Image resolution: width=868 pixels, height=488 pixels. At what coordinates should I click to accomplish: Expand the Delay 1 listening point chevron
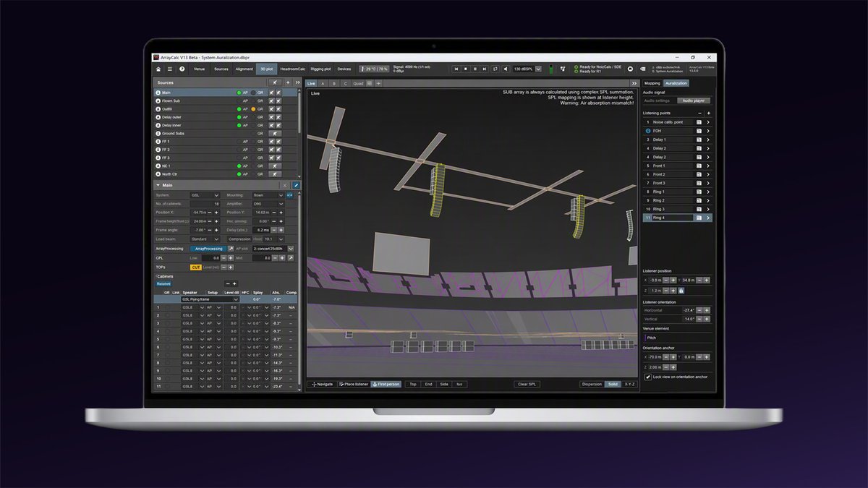coord(708,140)
